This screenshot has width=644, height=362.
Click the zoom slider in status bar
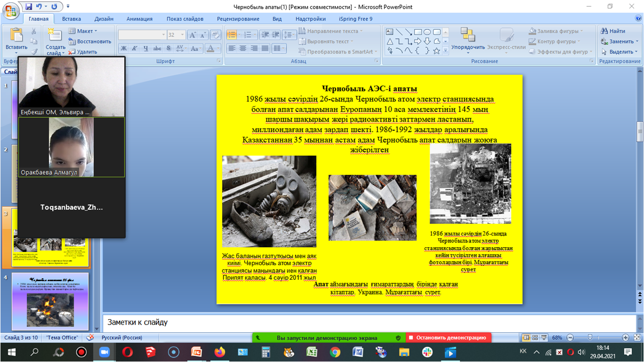tap(590, 338)
